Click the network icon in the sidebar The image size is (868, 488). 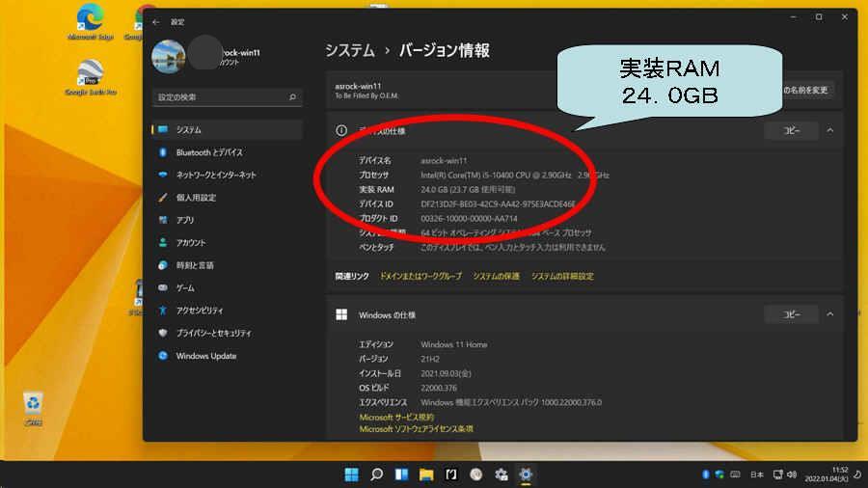click(x=163, y=175)
